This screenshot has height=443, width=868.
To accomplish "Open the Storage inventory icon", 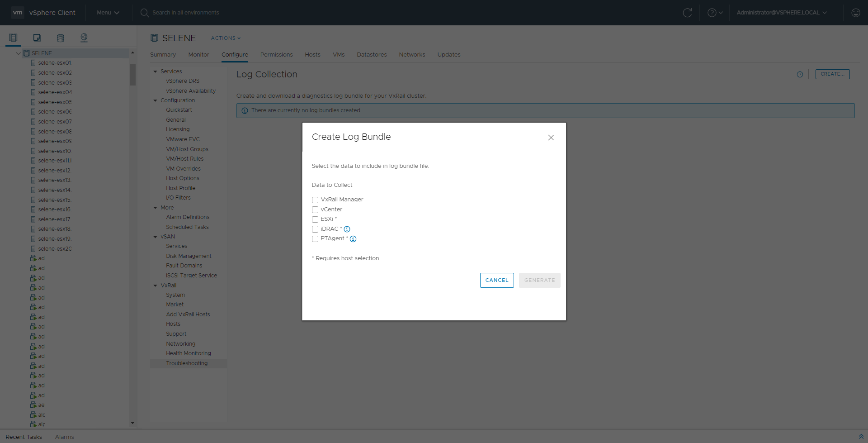I will pos(61,38).
